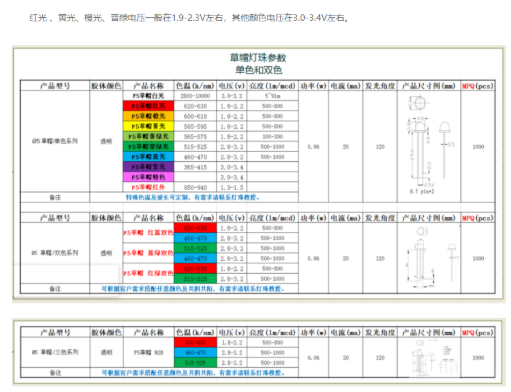The image size is (511, 392).
Task: Click the 草帽灯珠参数 table title
Action: tap(258, 58)
